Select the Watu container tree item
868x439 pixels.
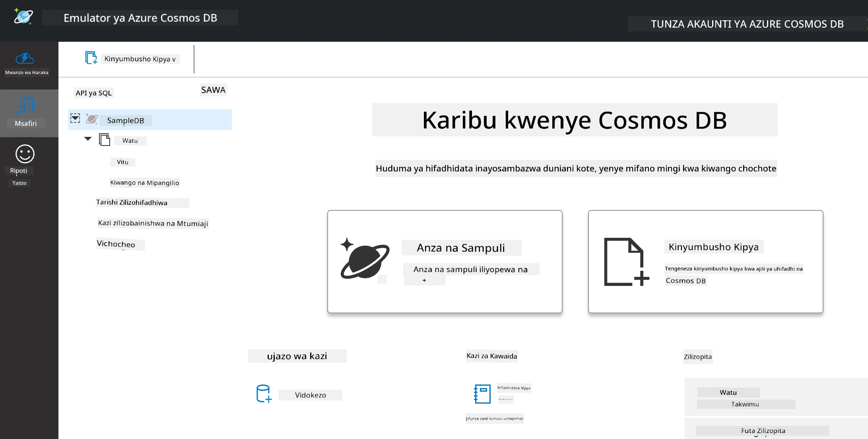130,140
